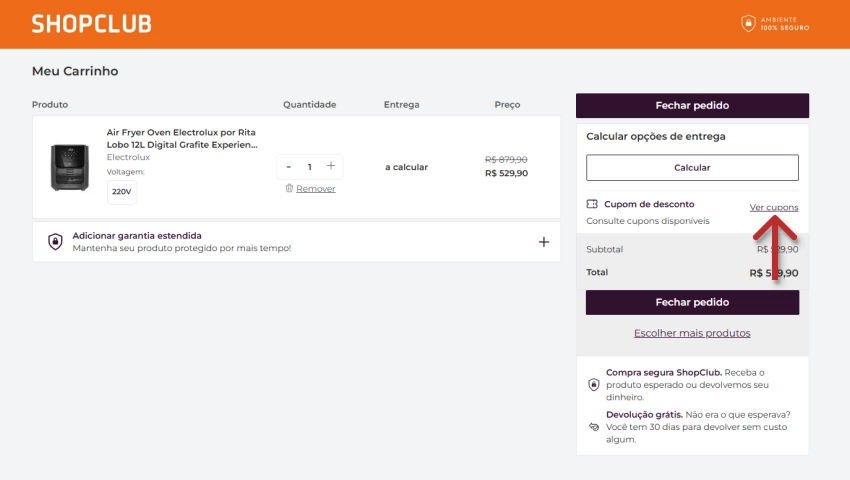Click the quantity value field

(310, 166)
